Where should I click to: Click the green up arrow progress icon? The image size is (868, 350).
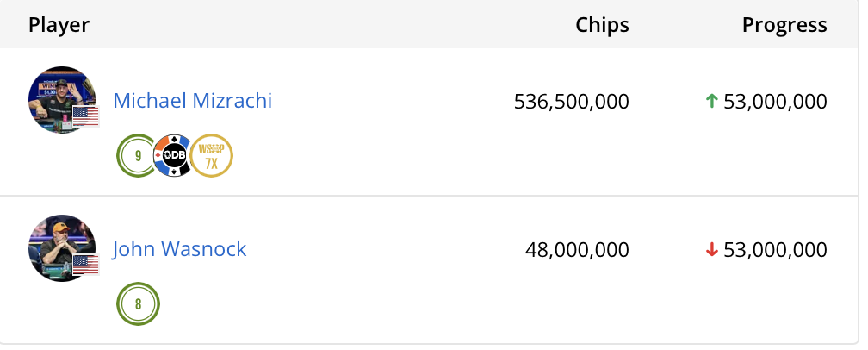[711, 102]
